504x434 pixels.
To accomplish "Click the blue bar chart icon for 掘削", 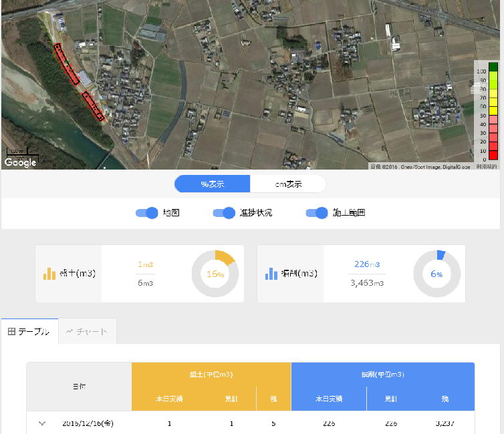I will coord(271,274).
